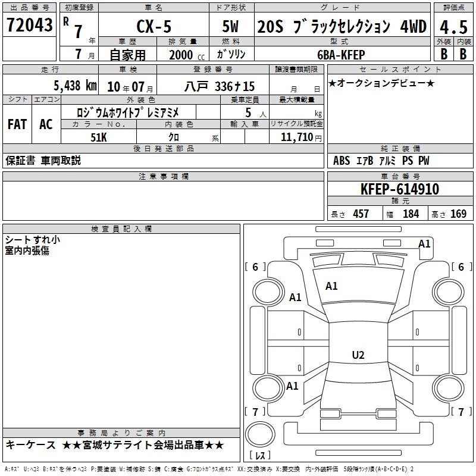Select air conditioner value AC
Screen dimensions: 476x476
[x=46, y=124]
